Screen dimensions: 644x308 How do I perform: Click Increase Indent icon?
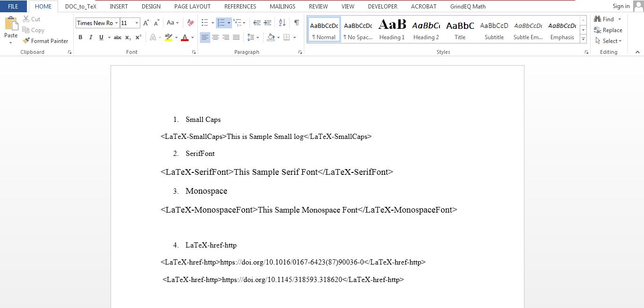point(267,23)
